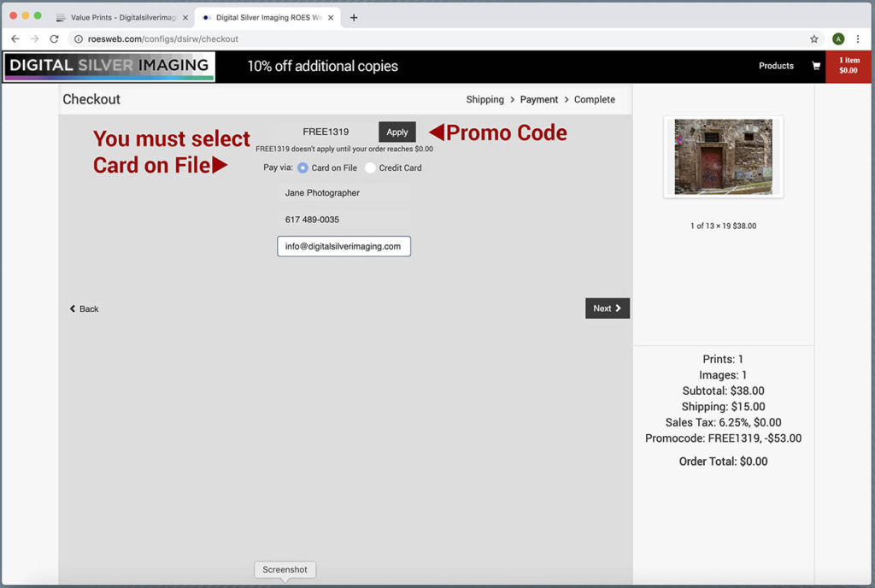Click the site info icon in address bar
875x588 pixels.
tap(79, 39)
